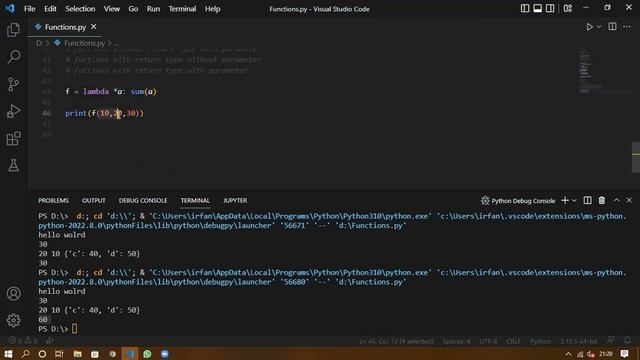Viewport: 640px width, 360px height.
Task: Click the terminal prompt input PS D:\>
Action: (x=57, y=329)
